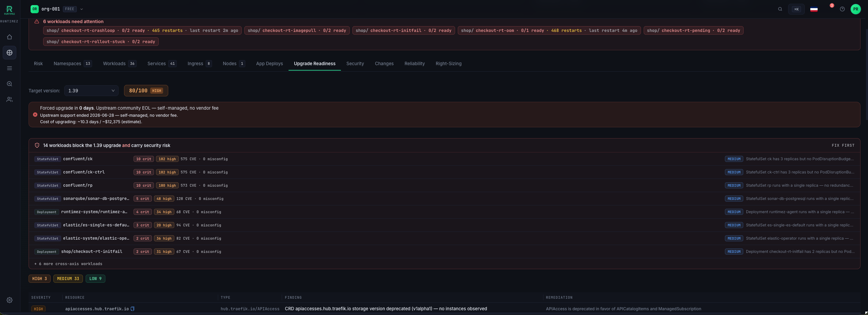
Task: Select the Nodes tab
Action: coord(234,63)
